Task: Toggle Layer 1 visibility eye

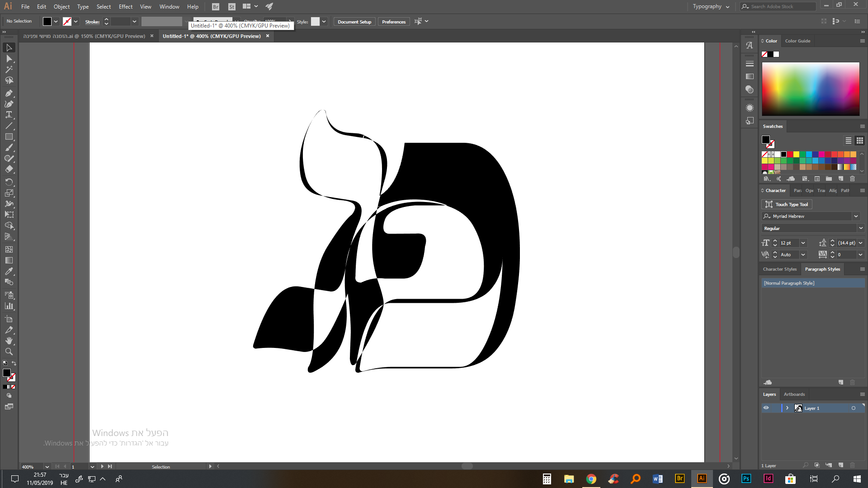Action: [x=767, y=408]
